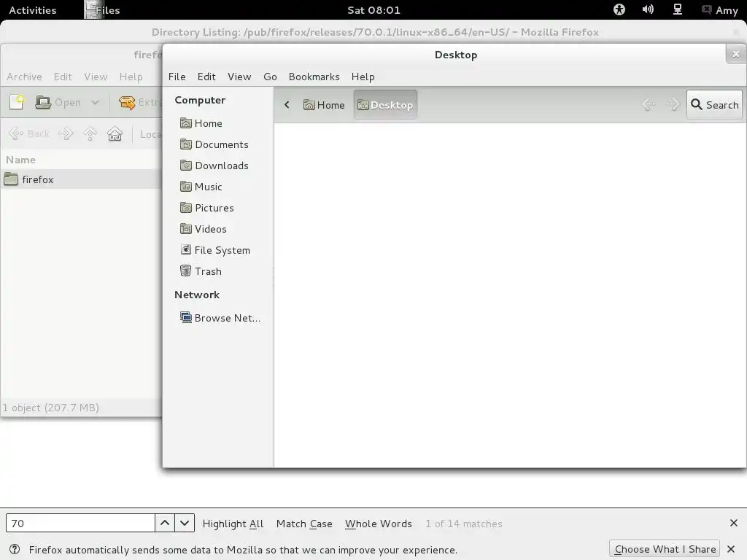Click home icon in archive manager
This screenshot has height=560, width=747.
pyautogui.click(x=115, y=134)
